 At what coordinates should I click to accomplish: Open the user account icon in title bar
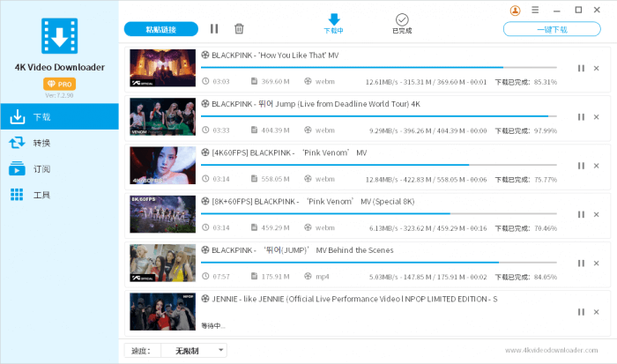(515, 11)
